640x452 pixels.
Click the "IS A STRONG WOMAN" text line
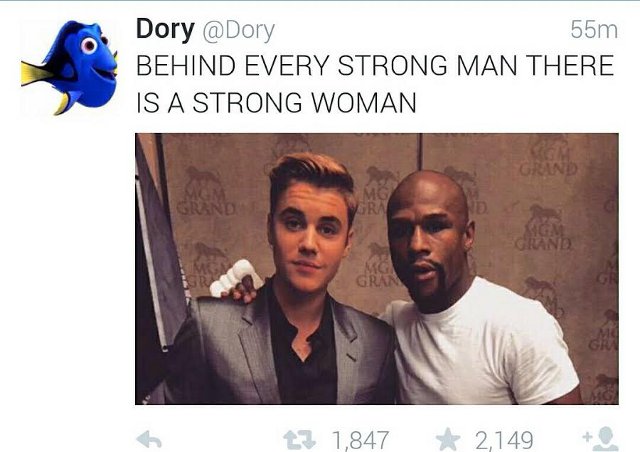coord(276,102)
